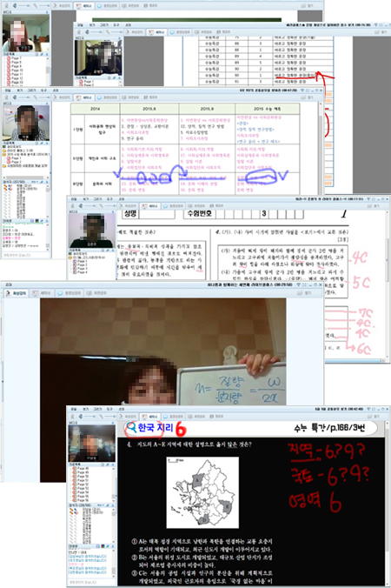Adjust speaker volume slider in social studies window
Image resolution: width=391 pixels, height=588 pixels.
[23, 97]
